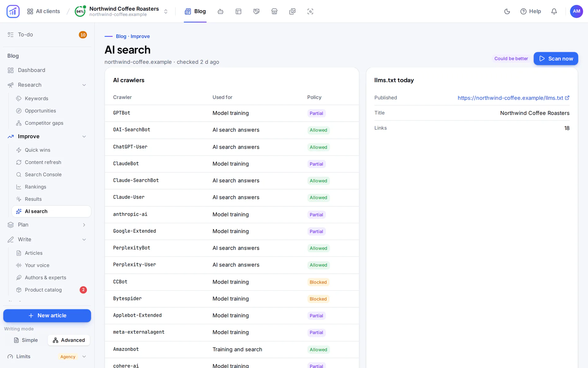Image resolution: width=588 pixels, height=368 pixels.
Task: Toggle dark mode moon icon
Action: [x=507, y=11]
